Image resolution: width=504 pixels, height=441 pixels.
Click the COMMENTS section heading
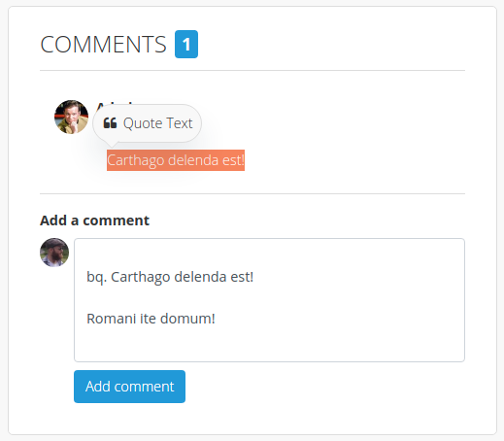tap(103, 45)
